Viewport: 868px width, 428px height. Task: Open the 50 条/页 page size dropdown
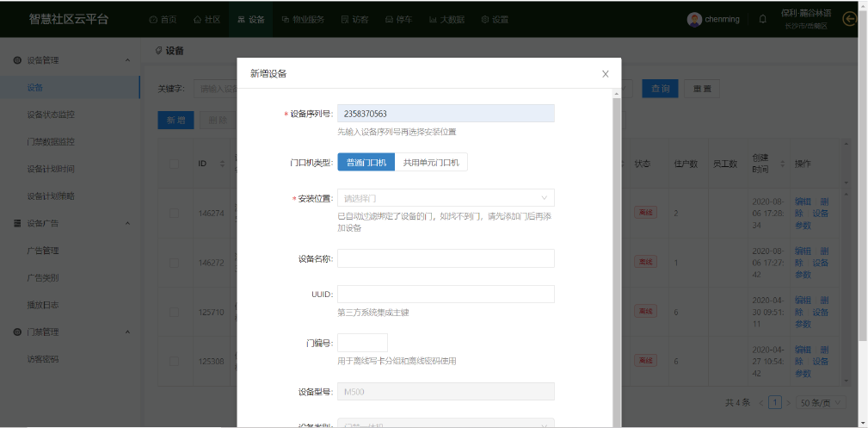(821, 402)
